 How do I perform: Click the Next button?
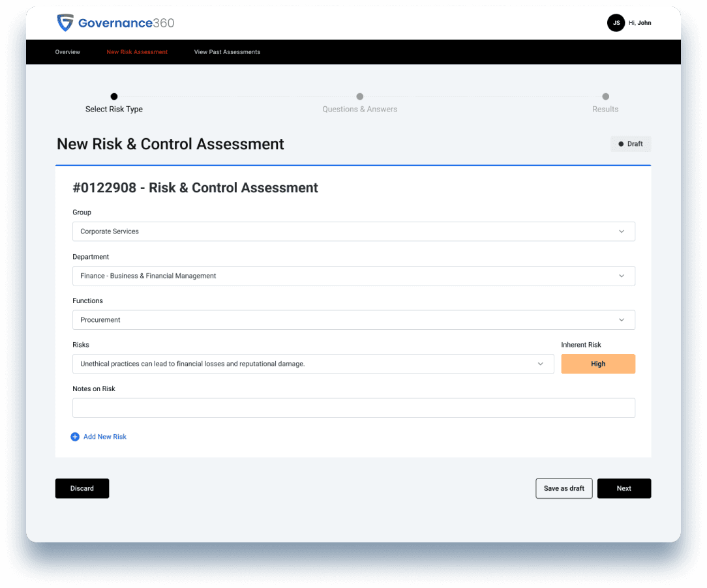pos(624,488)
